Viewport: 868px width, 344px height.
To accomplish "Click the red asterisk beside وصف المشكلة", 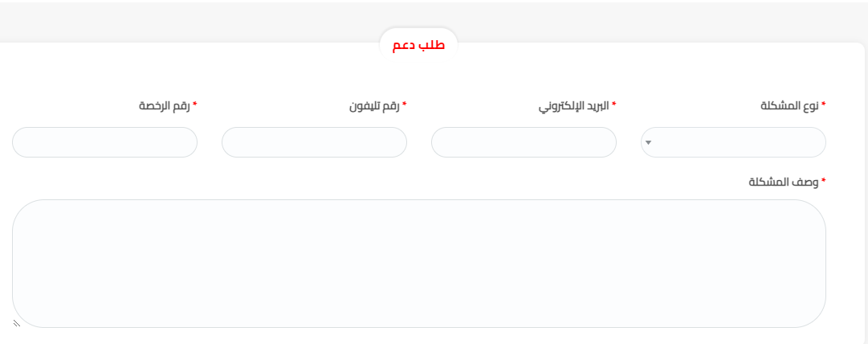I will tap(824, 182).
